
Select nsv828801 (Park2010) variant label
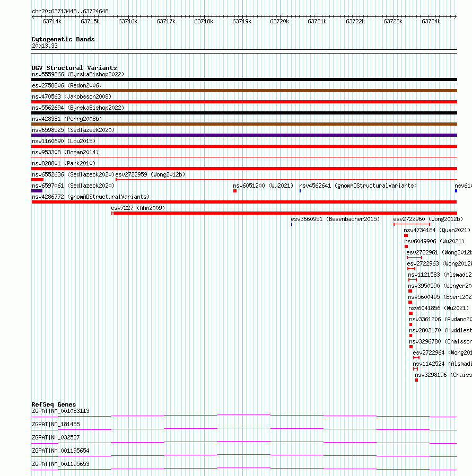click(64, 163)
